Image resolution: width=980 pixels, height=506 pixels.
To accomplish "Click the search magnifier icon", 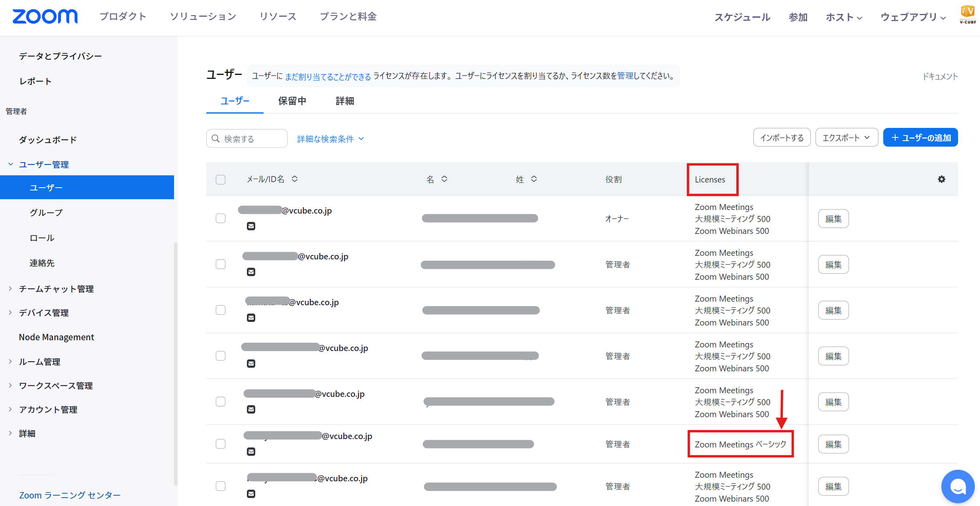I will click(216, 139).
